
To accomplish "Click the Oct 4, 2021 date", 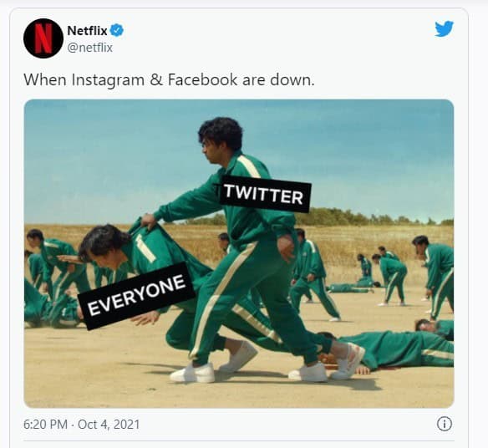I will coord(109,425).
